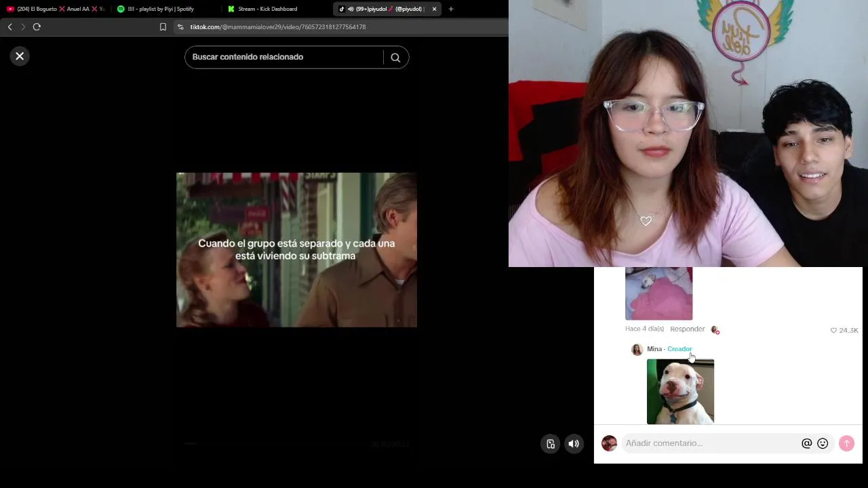Open Mina username link
This screenshot has width=868, height=488.
[654, 349]
